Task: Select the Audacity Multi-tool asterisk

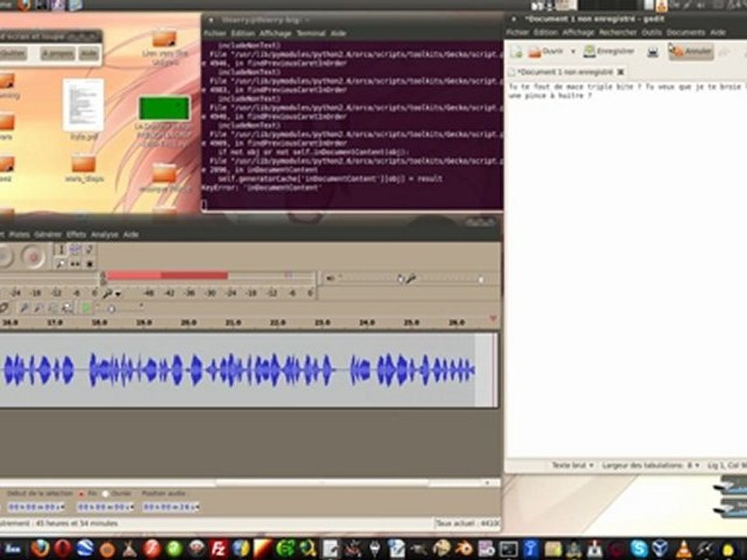Action: point(89,264)
